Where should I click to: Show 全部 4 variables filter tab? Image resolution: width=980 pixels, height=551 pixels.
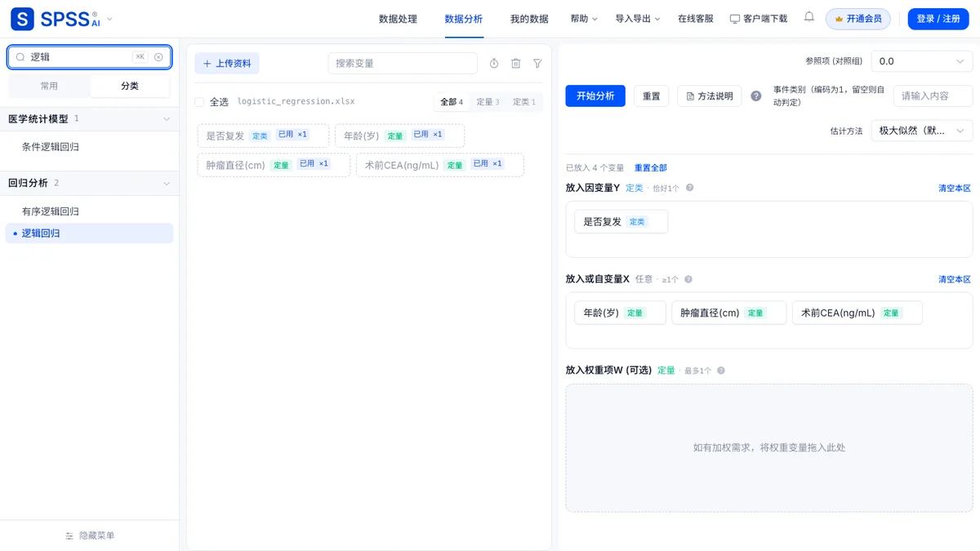[452, 102]
